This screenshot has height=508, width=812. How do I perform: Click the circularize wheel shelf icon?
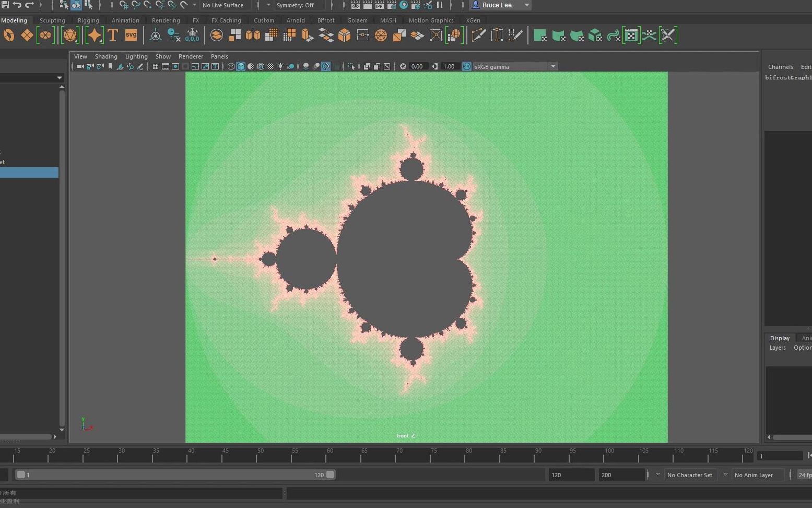[x=381, y=35]
